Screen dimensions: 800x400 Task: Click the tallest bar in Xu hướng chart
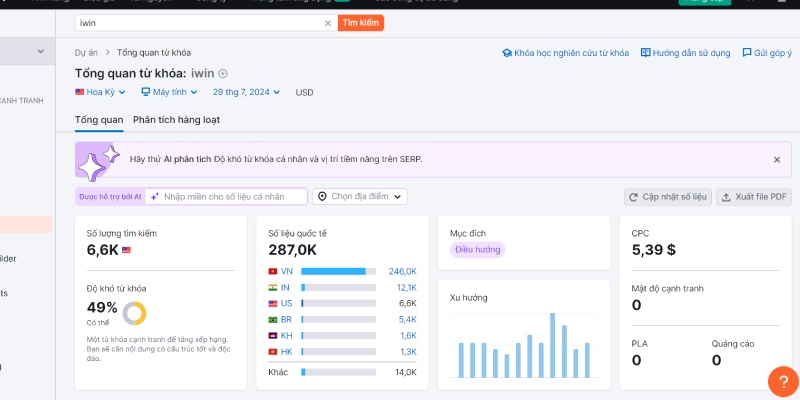(552, 345)
